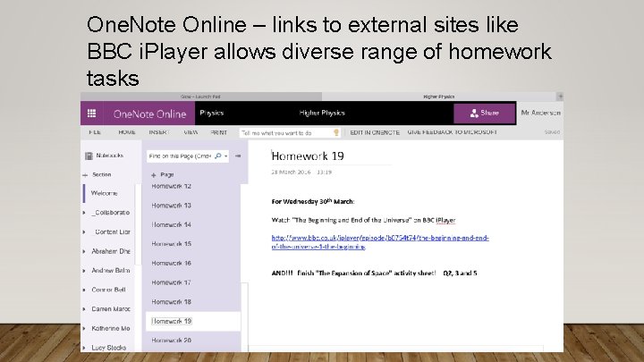Open the VIEW ribbon tab
This screenshot has width=644, height=362.
pos(191,132)
